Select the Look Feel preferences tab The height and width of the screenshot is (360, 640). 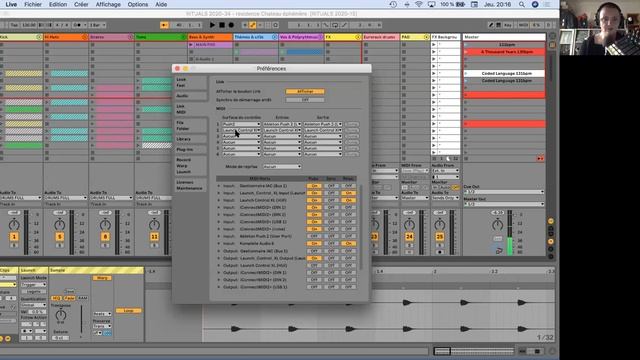191,82
